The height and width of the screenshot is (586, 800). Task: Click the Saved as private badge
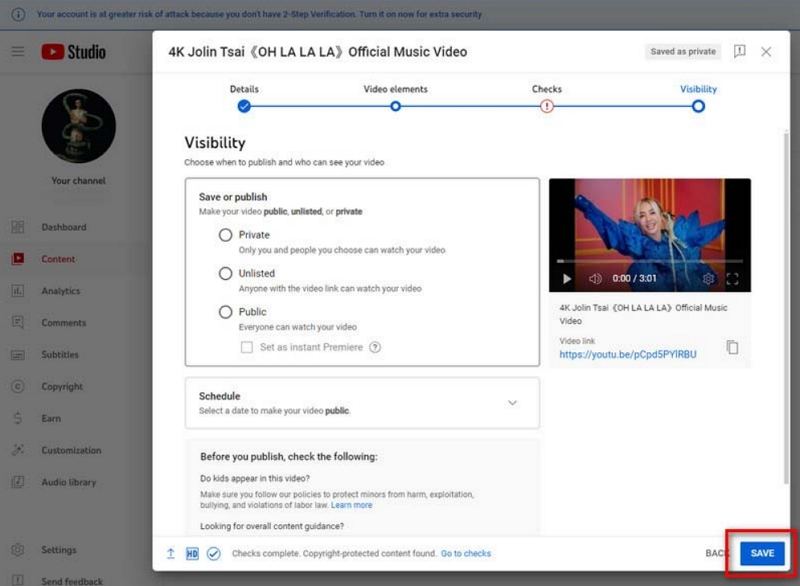coord(683,52)
